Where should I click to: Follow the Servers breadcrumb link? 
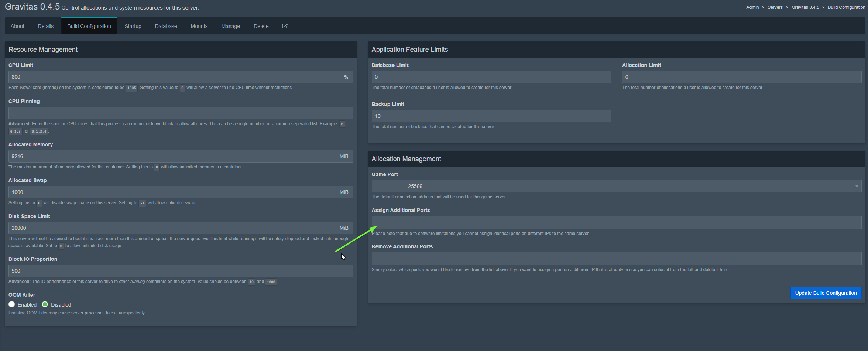point(775,7)
